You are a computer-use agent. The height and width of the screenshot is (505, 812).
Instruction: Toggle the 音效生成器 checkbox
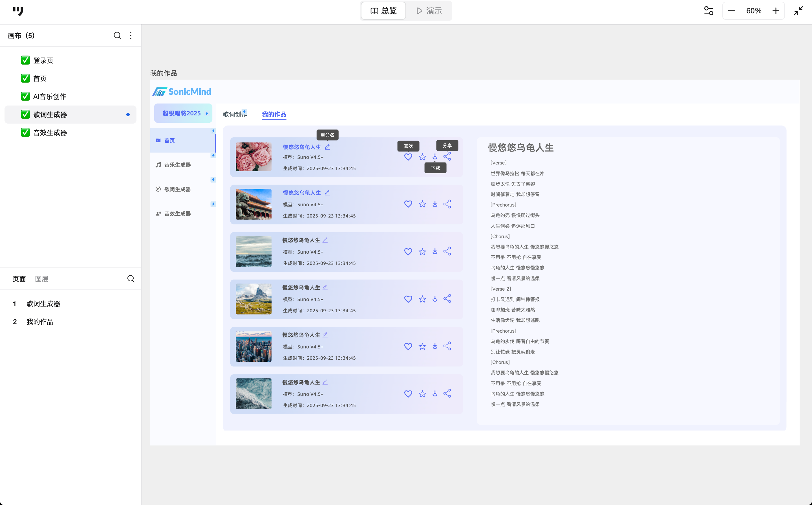25,133
